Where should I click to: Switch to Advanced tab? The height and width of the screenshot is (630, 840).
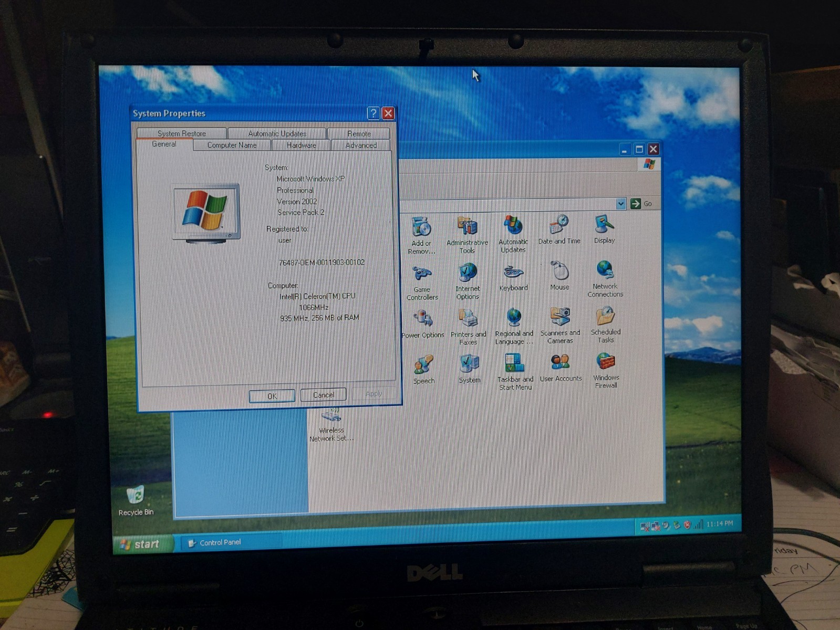click(361, 145)
